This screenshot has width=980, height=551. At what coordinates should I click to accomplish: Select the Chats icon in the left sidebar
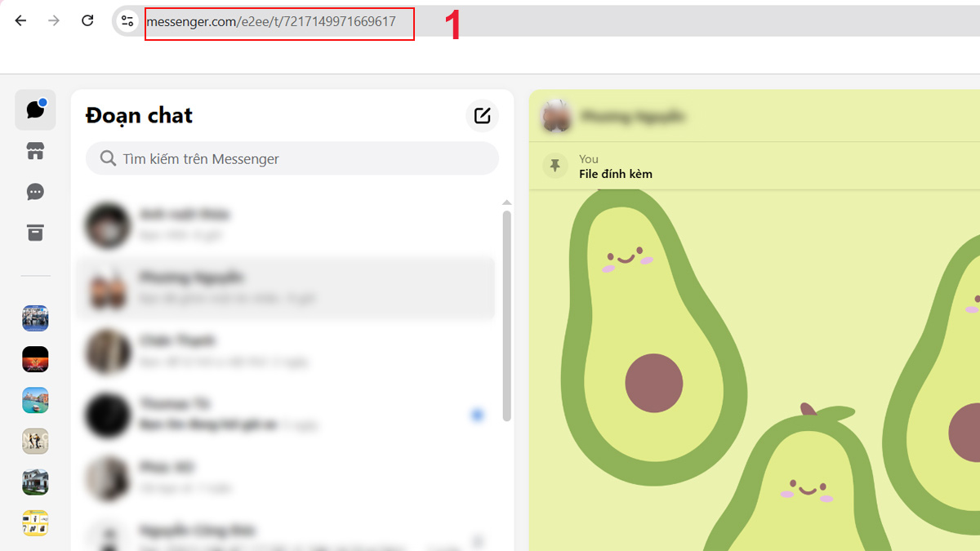click(34, 109)
